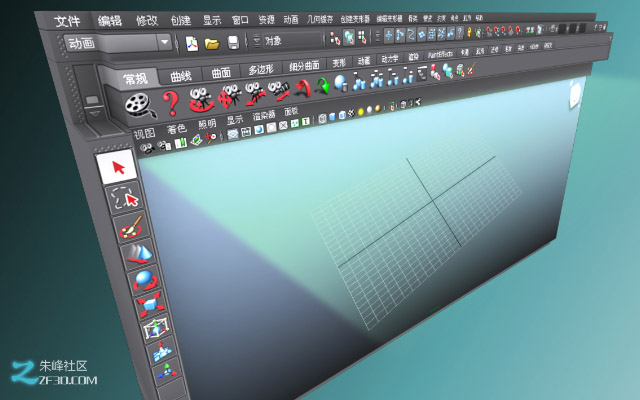The width and height of the screenshot is (640, 400).
Task: Switch to the PaintEffects shelf tab
Action: click(x=440, y=54)
